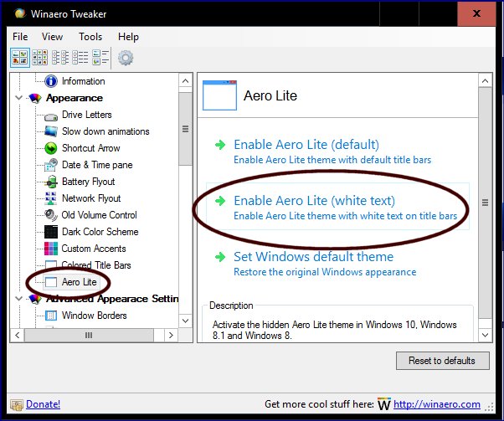Select Shortcut Arrow tree item
This screenshot has height=421, width=504.
pyautogui.click(x=90, y=148)
